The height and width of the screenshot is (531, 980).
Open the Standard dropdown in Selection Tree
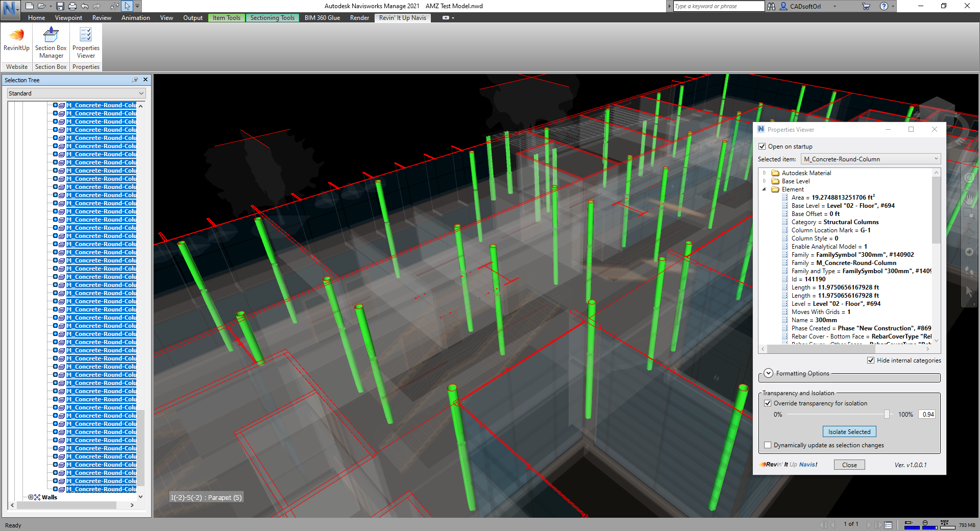click(77, 93)
